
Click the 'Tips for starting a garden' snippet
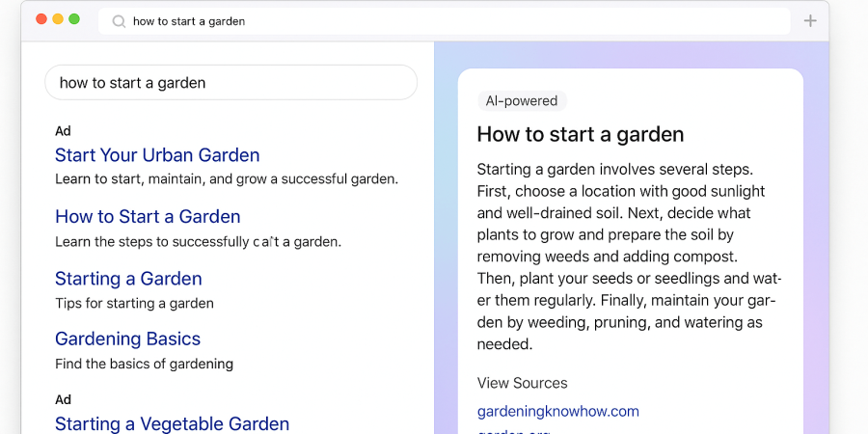point(134,303)
